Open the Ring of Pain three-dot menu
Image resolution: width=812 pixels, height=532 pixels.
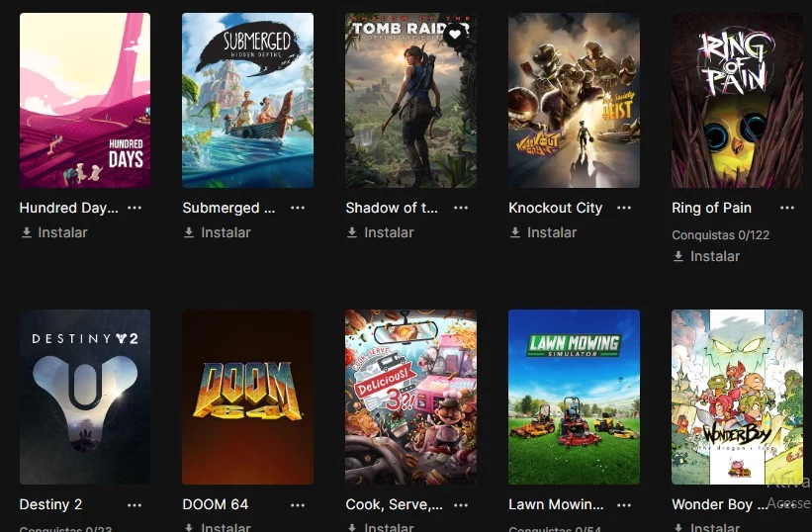[787, 208]
